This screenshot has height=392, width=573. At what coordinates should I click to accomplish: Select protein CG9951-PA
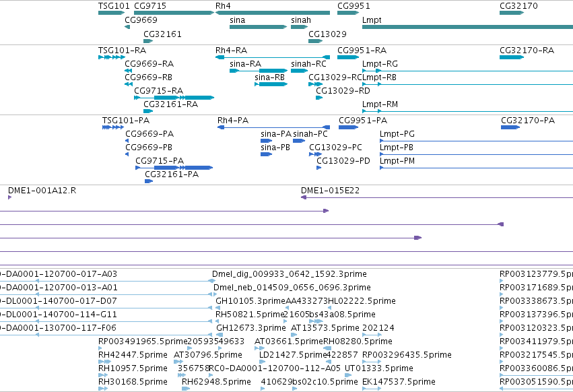[x=363, y=121]
